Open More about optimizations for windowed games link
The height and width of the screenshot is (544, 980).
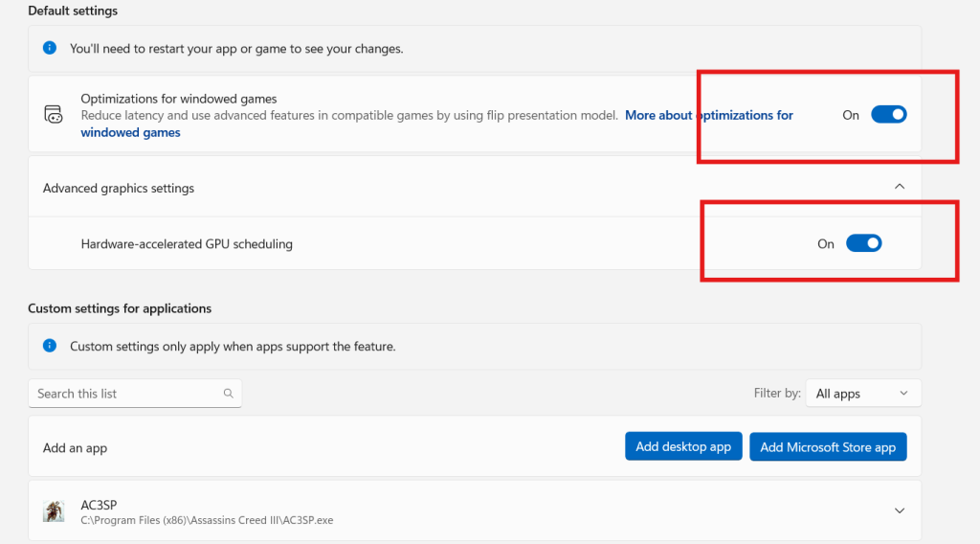[x=708, y=115]
